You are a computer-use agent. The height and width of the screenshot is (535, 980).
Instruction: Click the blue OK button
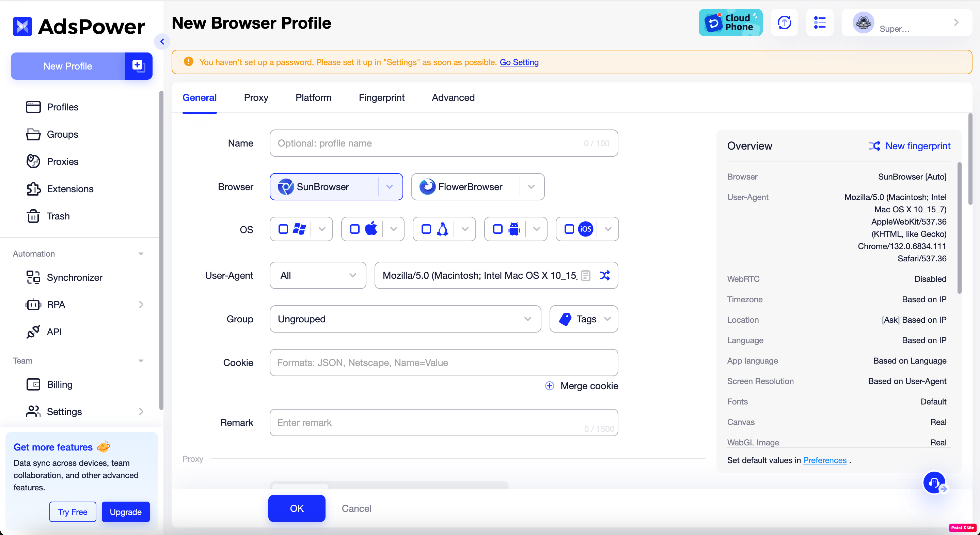(296, 508)
